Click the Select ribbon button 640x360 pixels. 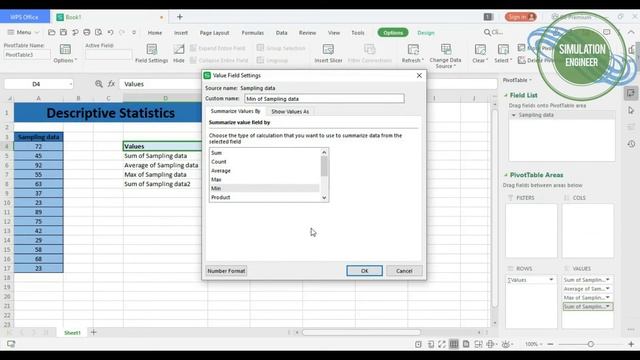503,53
